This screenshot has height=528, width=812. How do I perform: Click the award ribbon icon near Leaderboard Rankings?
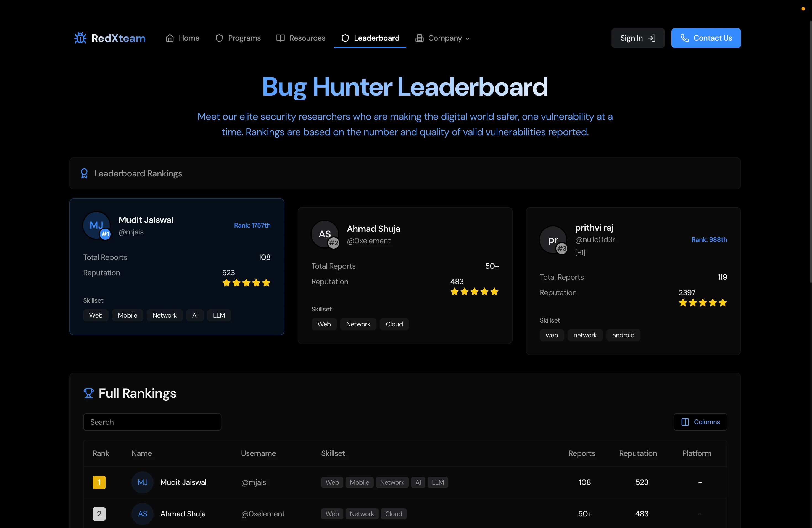[84, 174]
